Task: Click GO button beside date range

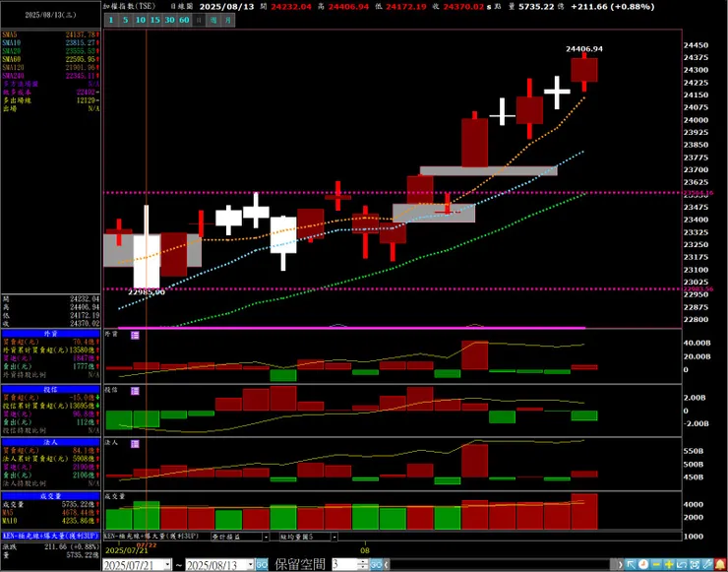Action: (262, 565)
